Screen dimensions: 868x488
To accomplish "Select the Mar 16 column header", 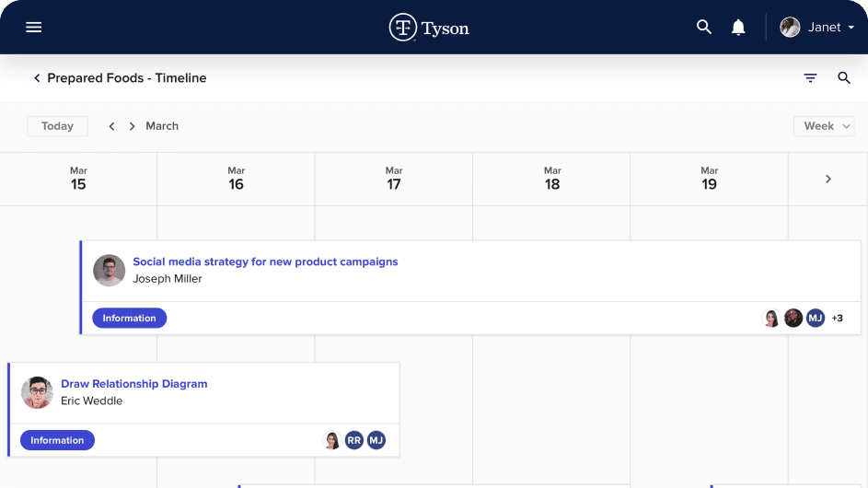I will [236, 179].
